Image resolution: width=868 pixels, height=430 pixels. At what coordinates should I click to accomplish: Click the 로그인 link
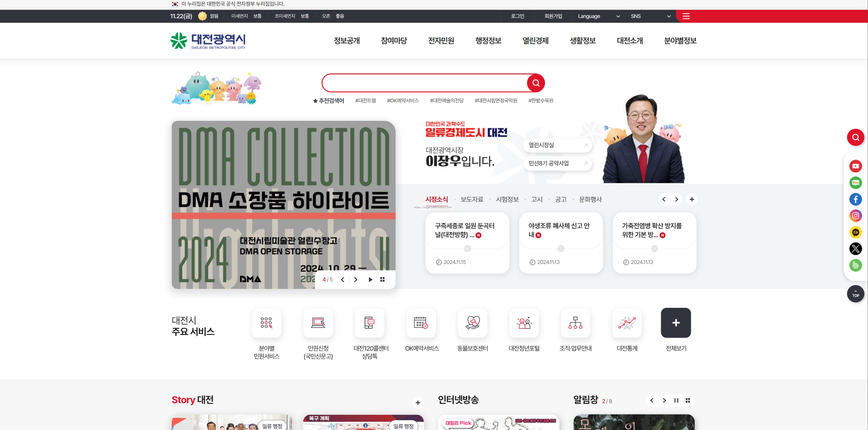[x=517, y=16]
